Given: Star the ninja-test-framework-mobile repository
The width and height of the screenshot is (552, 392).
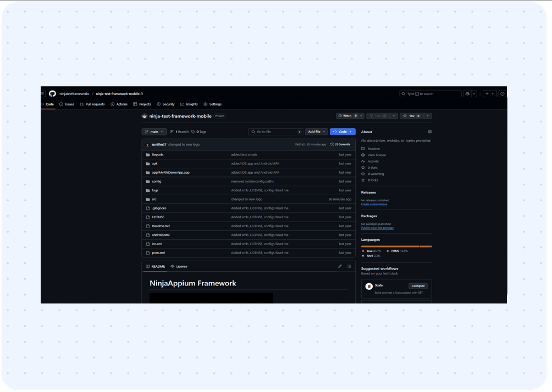Looking at the screenshot, I should [x=412, y=115].
